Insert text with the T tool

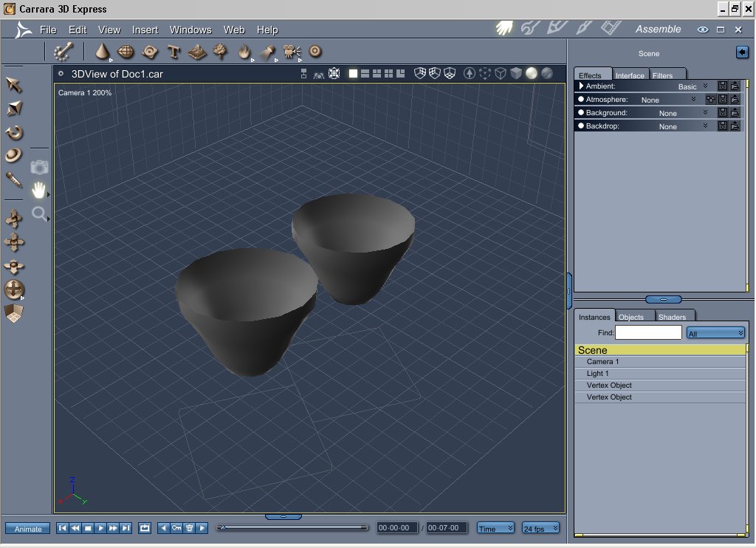(173, 52)
